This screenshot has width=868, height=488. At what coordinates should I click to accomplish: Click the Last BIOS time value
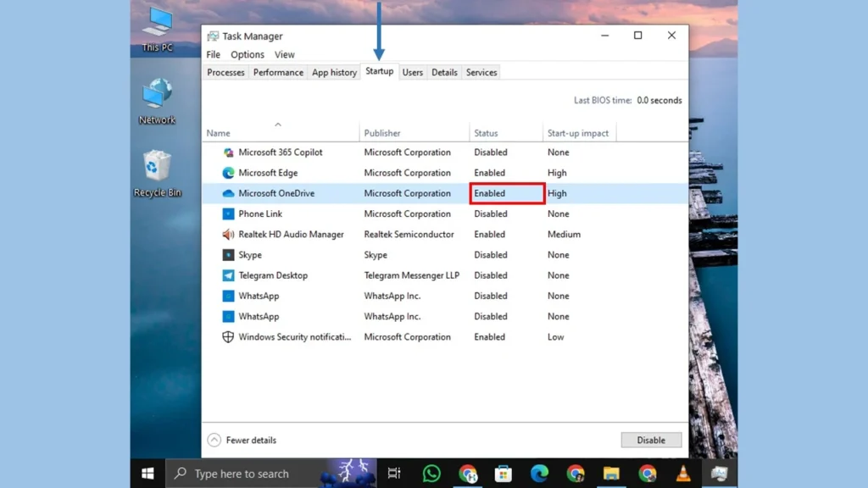(x=659, y=100)
